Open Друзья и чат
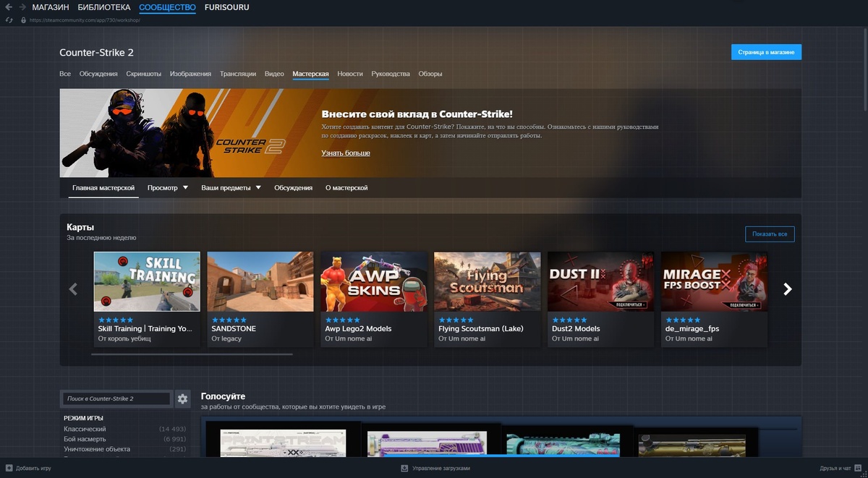Viewport: 868px width, 478px height. coord(841,468)
